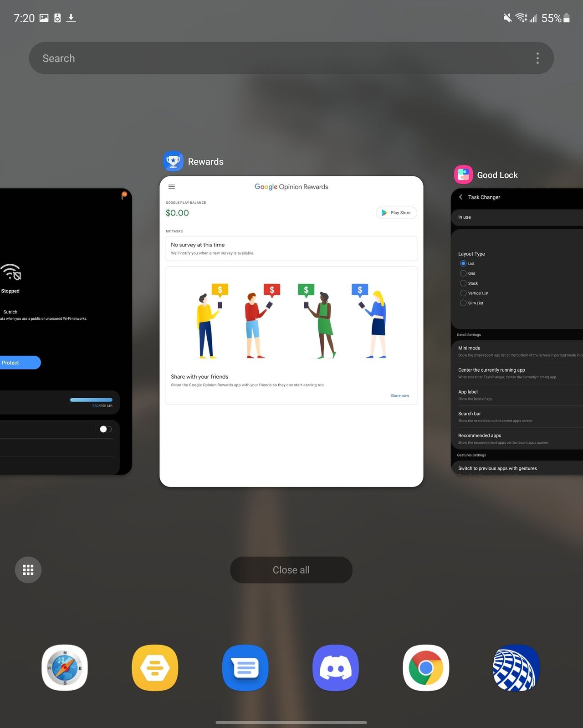Tap the home gesture bar at bottom
The width and height of the screenshot is (583, 728).
[291, 722]
